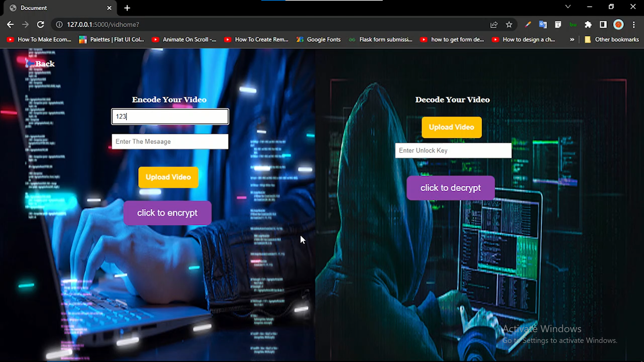Select the key input field showing 123
Viewport: 644px width, 362px height.
[x=169, y=116]
